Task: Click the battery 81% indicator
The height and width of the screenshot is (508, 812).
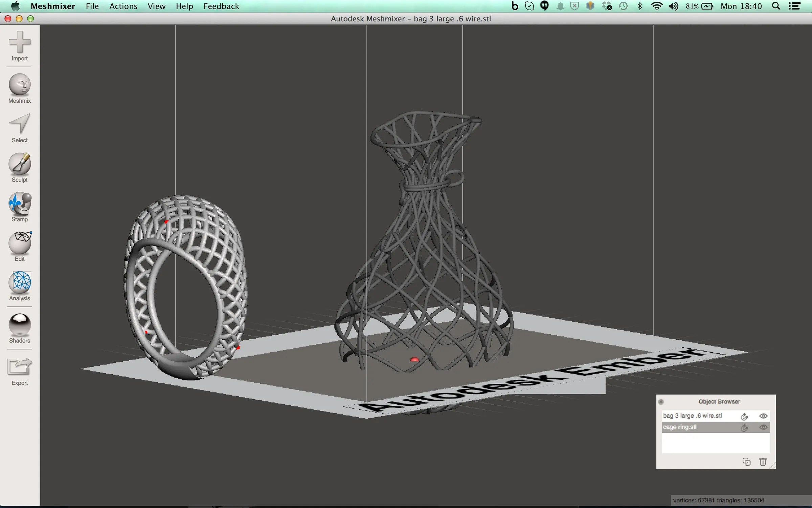Action: click(x=699, y=6)
